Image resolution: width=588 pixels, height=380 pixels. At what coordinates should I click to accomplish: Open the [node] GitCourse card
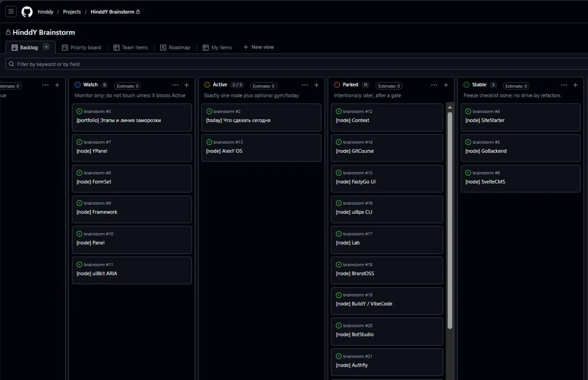(x=387, y=148)
